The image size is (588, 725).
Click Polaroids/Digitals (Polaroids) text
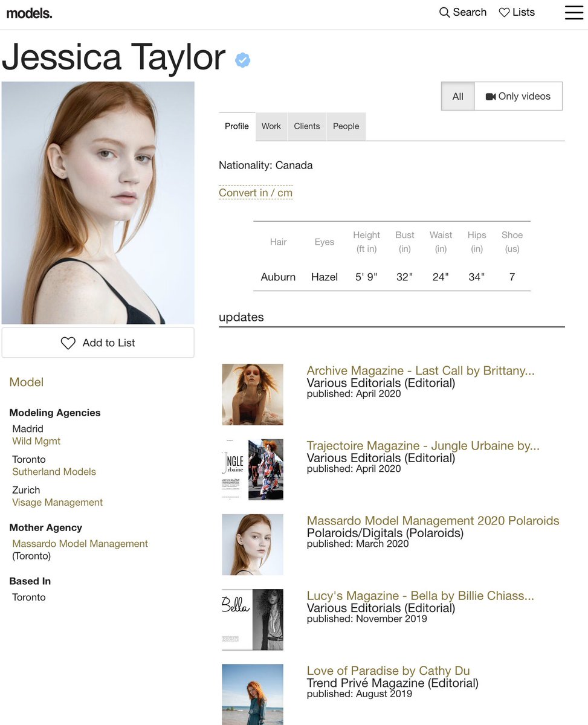point(385,533)
